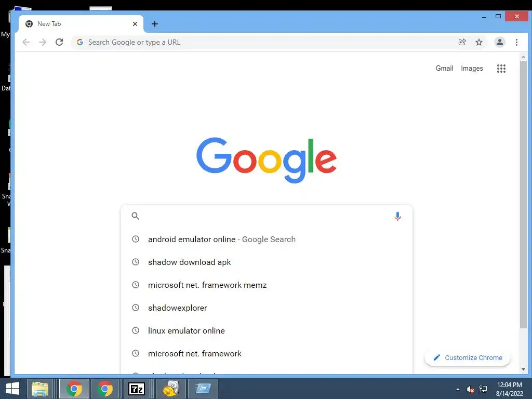Viewport: 532px width, 399px height.
Task: Open the disk tool taskbar icon
Action: click(x=170, y=389)
